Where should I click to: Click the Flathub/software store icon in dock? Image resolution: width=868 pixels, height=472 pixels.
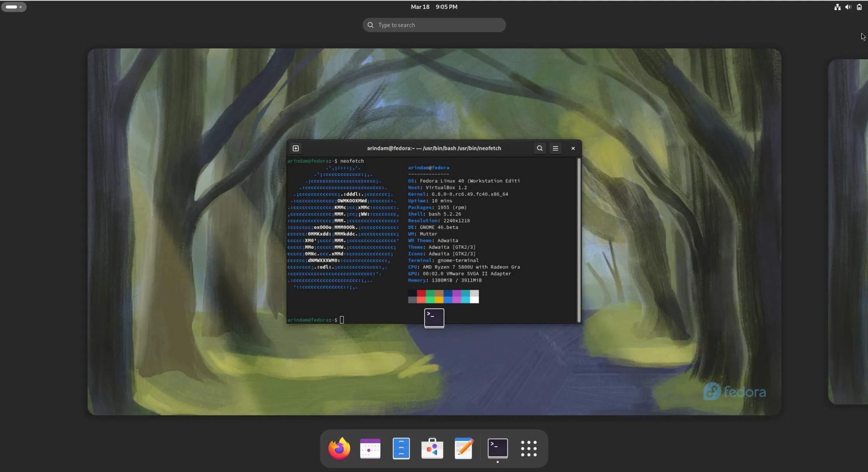pyautogui.click(x=433, y=448)
